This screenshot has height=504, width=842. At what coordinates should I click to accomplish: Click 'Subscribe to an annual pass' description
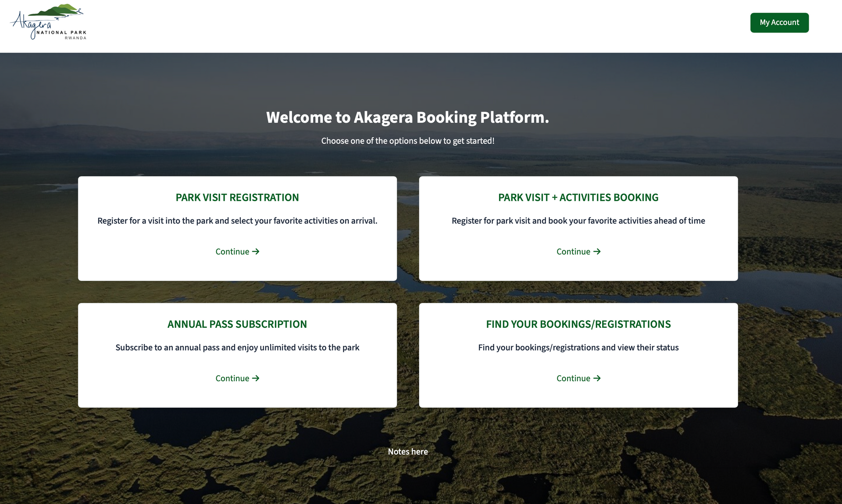(237, 348)
